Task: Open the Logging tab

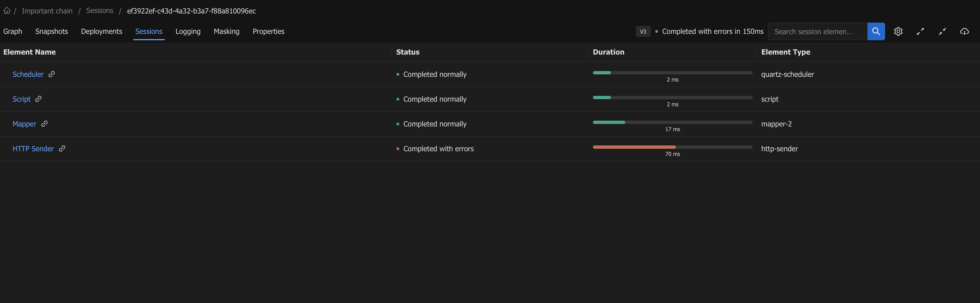Action: pyautogui.click(x=188, y=31)
